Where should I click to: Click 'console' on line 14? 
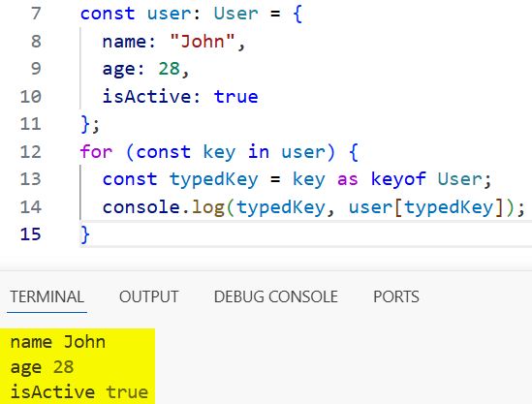(x=141, y=207)
